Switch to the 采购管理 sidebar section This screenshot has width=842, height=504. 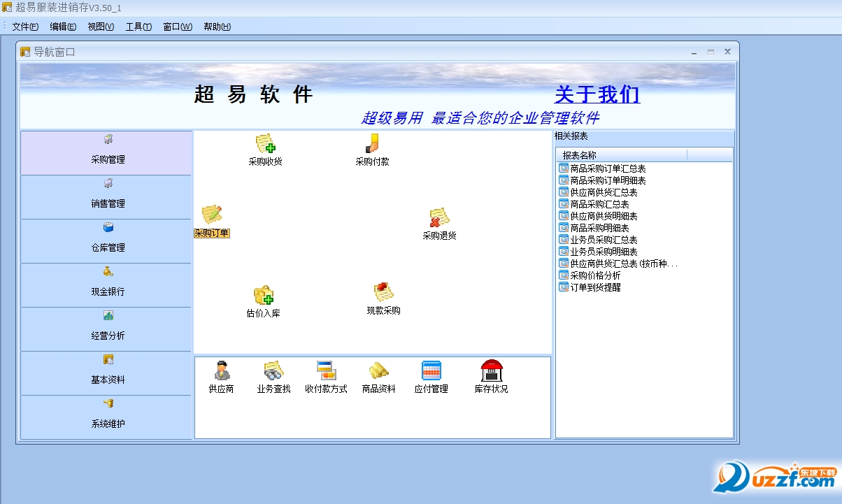tap(106, 152)
